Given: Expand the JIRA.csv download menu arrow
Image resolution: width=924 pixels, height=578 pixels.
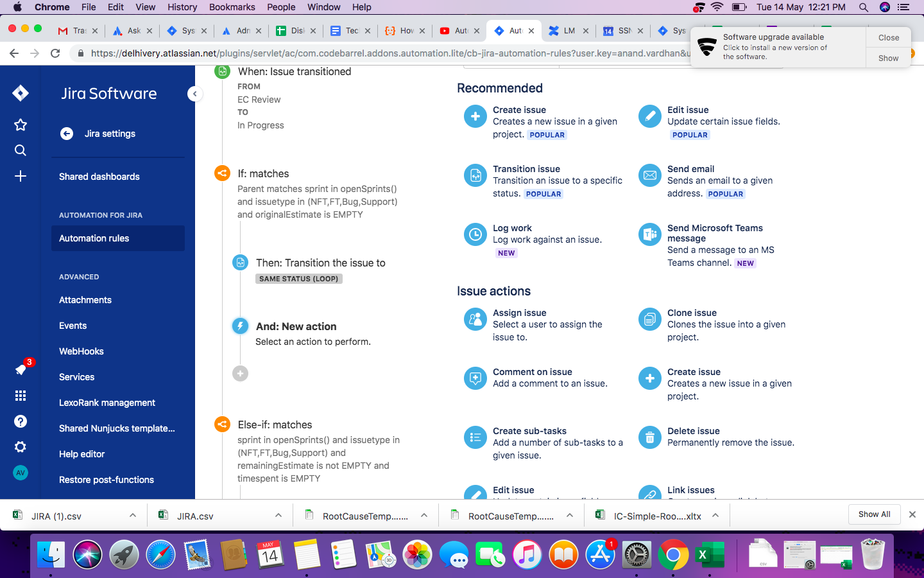Looking at the screenshot, I should point(278,515).
